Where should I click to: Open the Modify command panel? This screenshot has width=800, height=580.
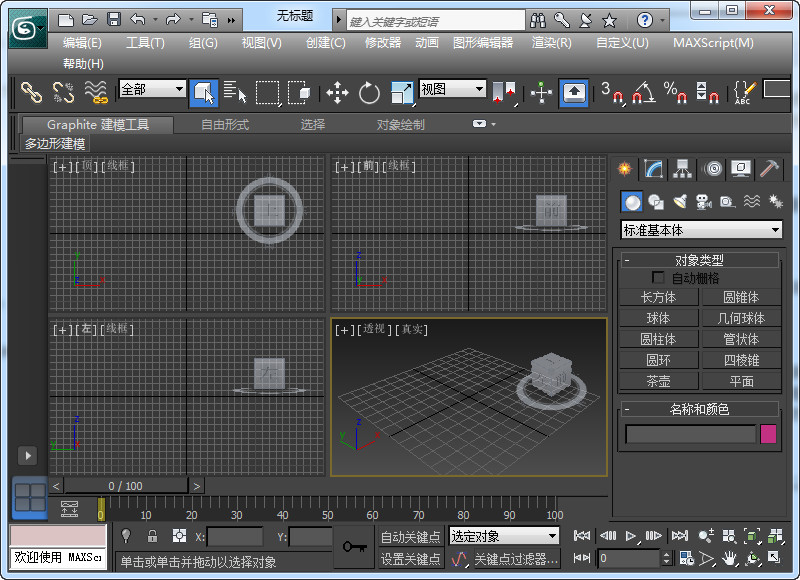pyautogui.click(x=652, y=168)
